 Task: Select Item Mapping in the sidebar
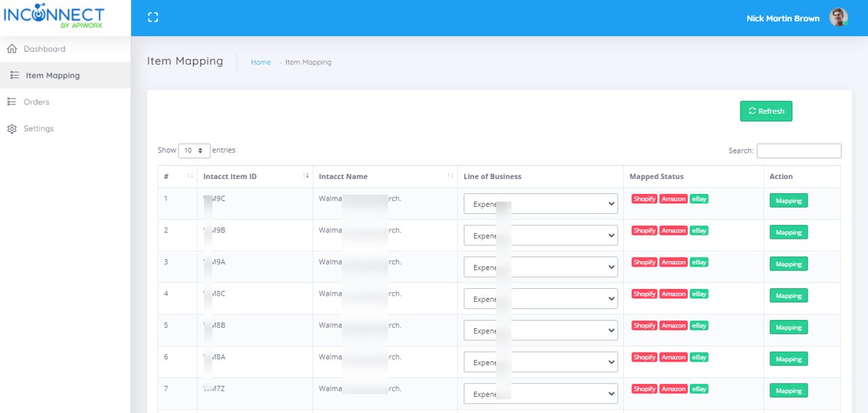[x=53, y=75]
